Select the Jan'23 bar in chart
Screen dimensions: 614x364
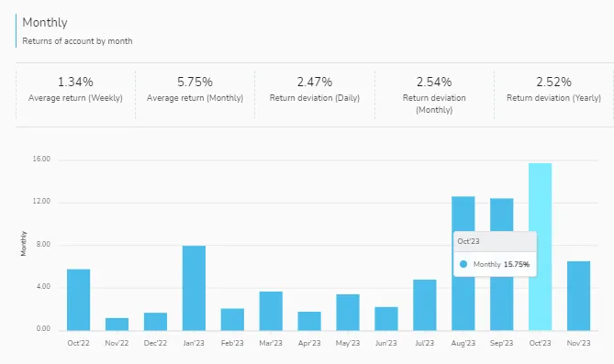[x=194, y=288]
